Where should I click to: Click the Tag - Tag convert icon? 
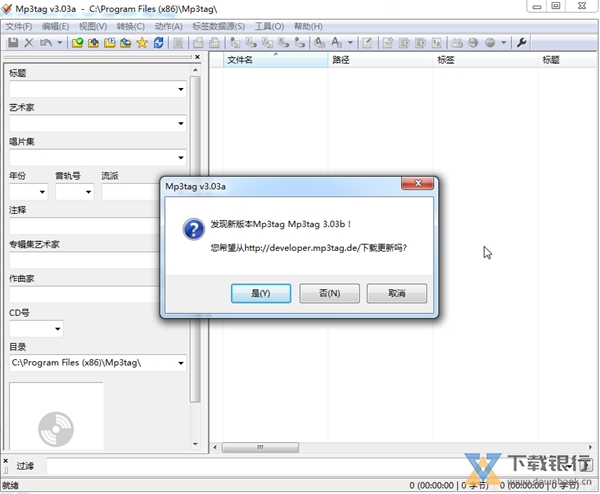pos(300,42)
